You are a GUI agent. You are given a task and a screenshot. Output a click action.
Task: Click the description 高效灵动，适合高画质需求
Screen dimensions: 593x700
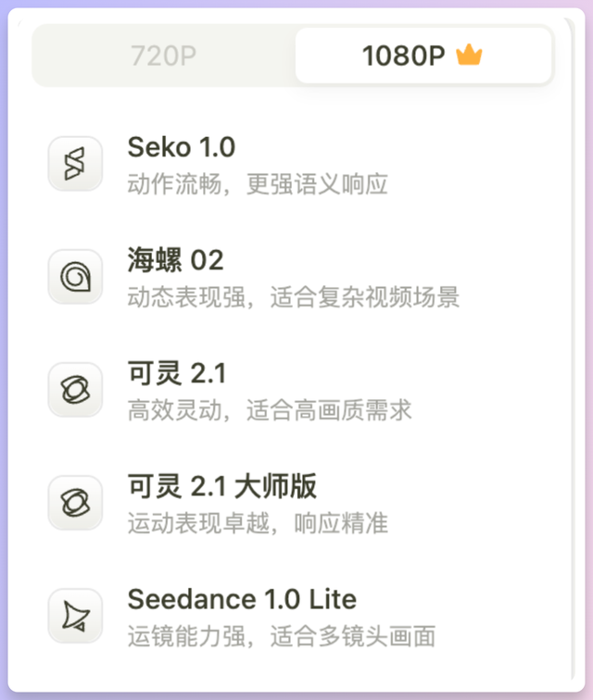click(x=269, y=410)
